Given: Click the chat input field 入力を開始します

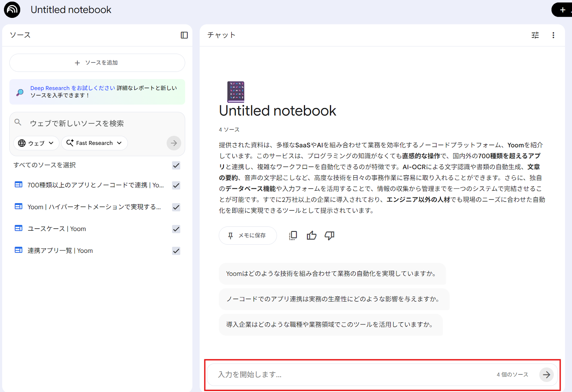Looking at the screenshot, I should (350, 375).
